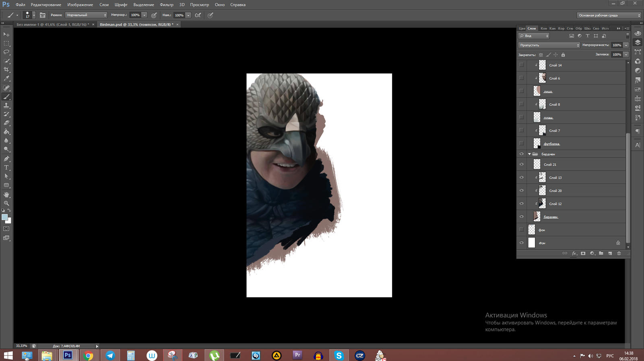Select the Blur tool
644x361 pixels.
[x=6, y=141]
